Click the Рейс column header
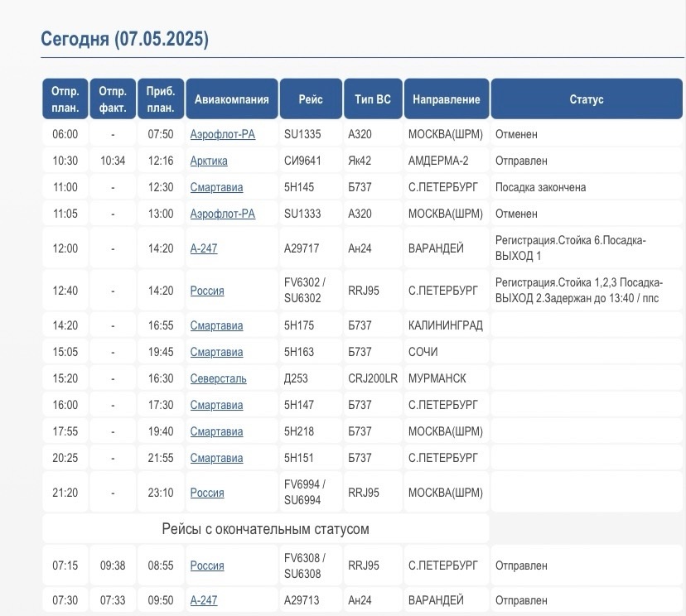Image resolution: width=686 pixels, height=616 pixels. pos(311,99)
